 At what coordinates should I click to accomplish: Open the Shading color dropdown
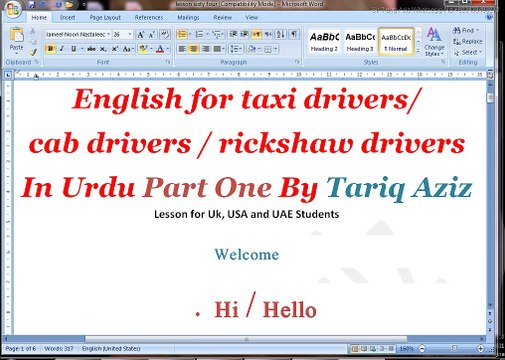(x=259, y=49)
